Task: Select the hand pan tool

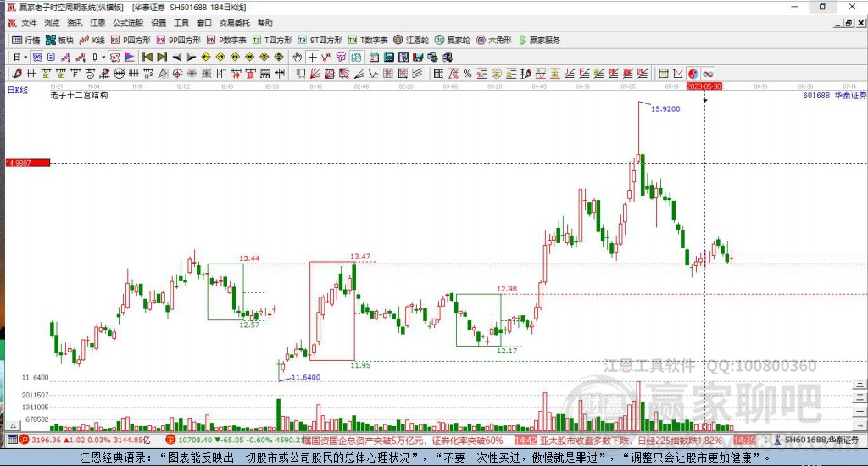Action: tap(298, 57)
